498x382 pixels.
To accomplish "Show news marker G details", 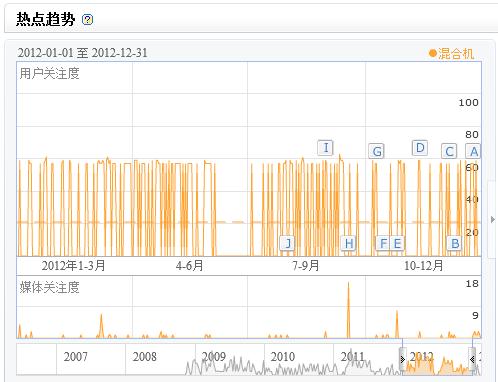I will tap(377, 151).
